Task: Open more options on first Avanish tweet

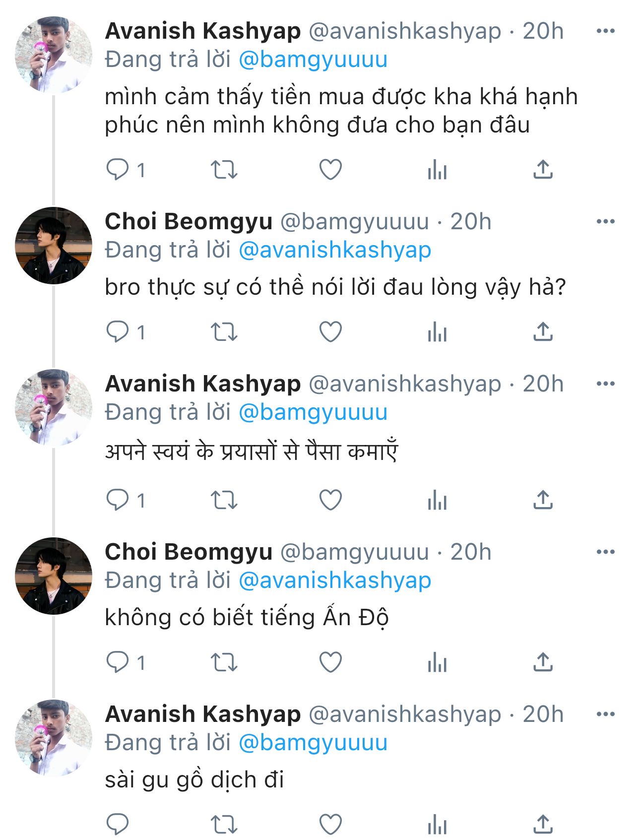Action: [605, 31]
